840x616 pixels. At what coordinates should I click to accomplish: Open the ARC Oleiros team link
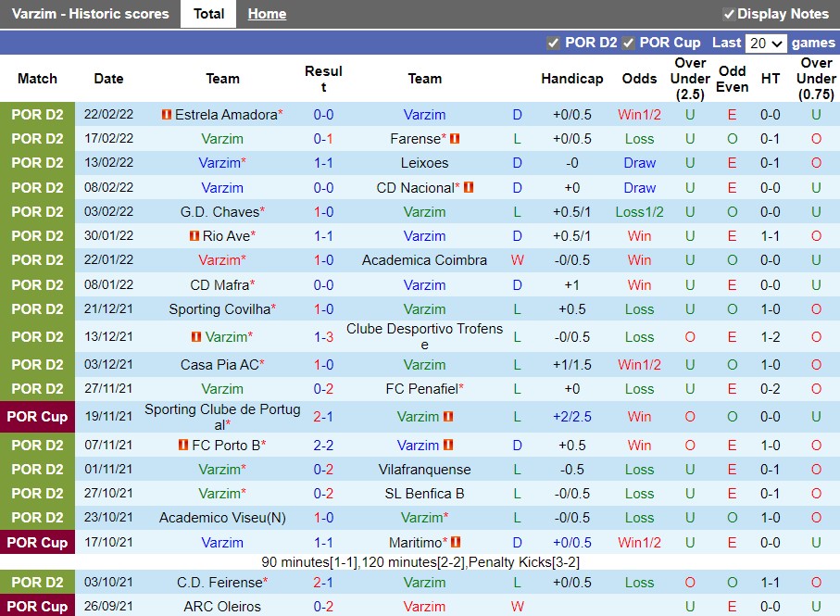[x=222, y=607]
